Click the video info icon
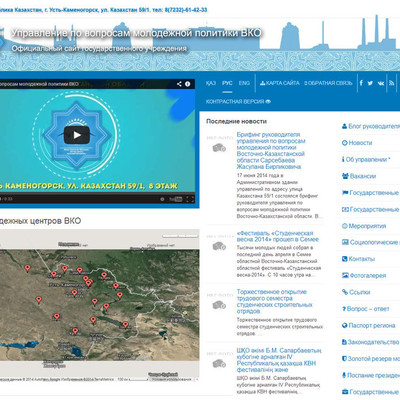This screenshot has height=400, width=400. pos(188,84)
